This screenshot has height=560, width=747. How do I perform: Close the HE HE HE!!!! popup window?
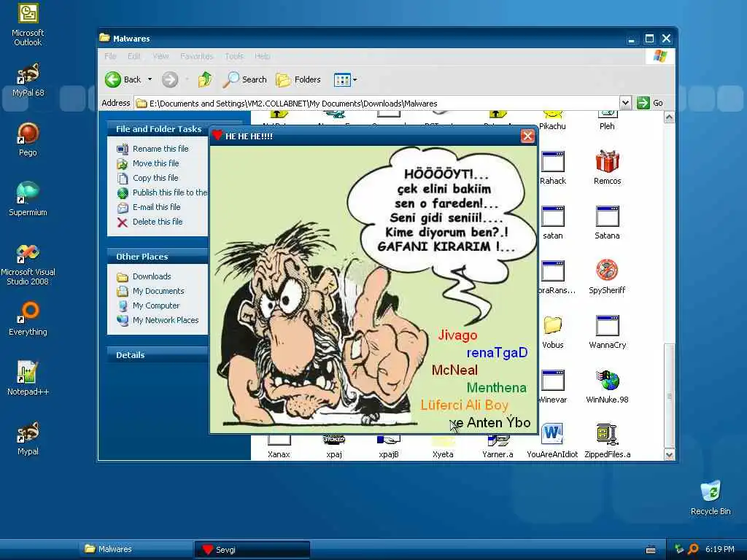click(x=527, y=136)
